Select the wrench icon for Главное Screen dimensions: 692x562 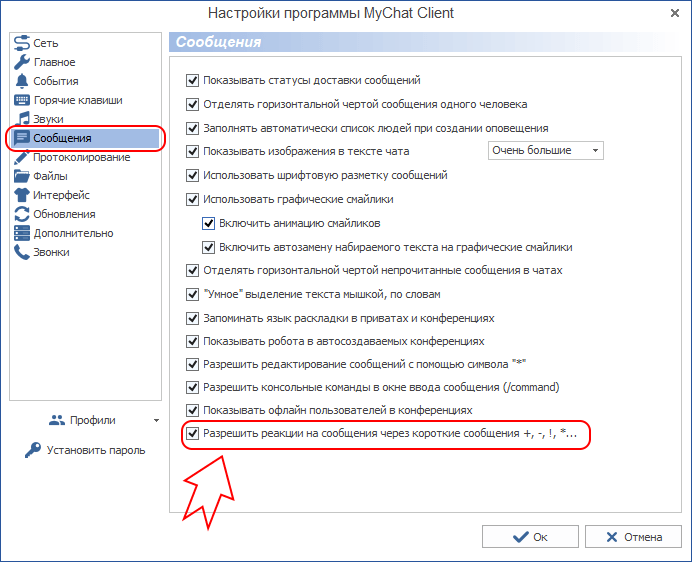[x=22, y=62]
